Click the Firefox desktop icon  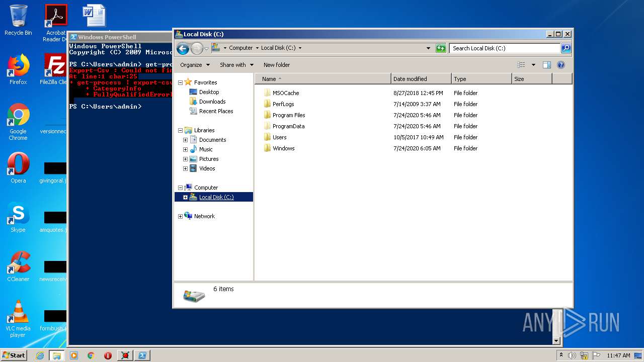coord(18,69)
